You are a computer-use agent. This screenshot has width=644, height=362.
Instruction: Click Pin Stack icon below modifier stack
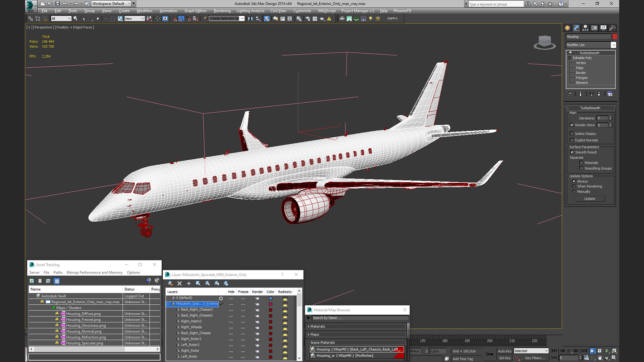(570, 94)
